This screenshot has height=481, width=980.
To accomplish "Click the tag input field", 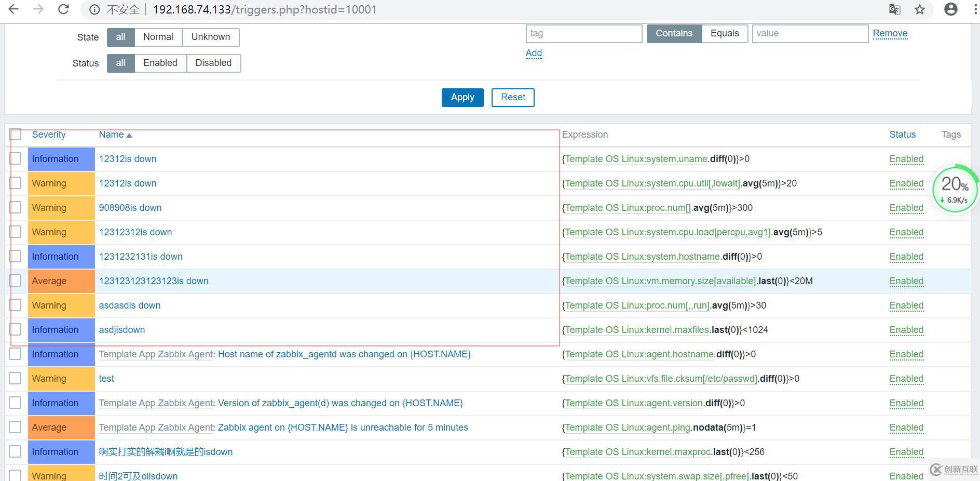I will coord(584,33).
